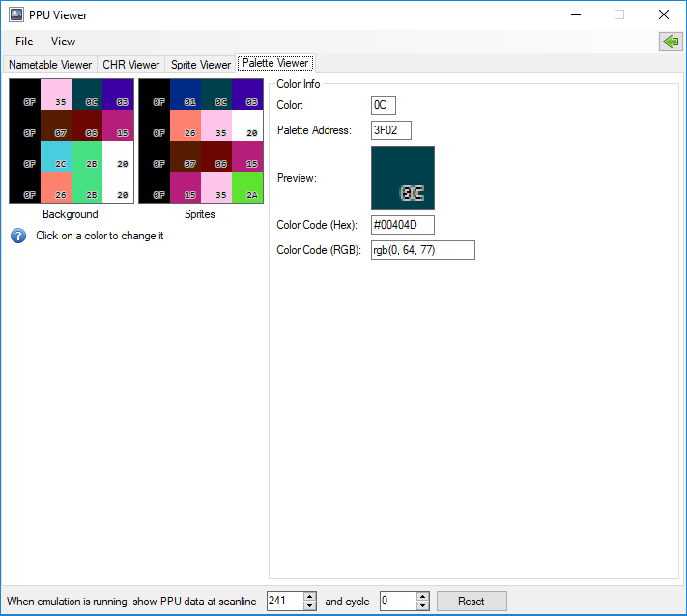Select Sprites pink 35 swatch in bottom row
Viewport: 687px width, 616px height.
pos(216,187)
